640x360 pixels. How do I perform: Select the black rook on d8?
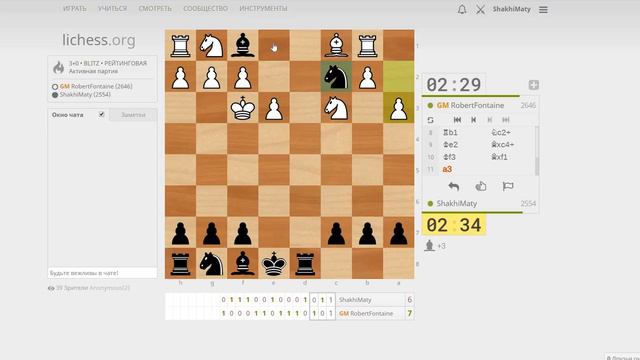[x=305, y=263]
